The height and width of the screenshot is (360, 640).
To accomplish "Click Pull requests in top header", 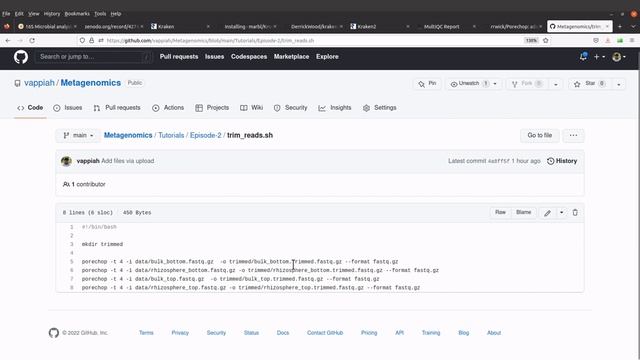I will tap(179, 57).
